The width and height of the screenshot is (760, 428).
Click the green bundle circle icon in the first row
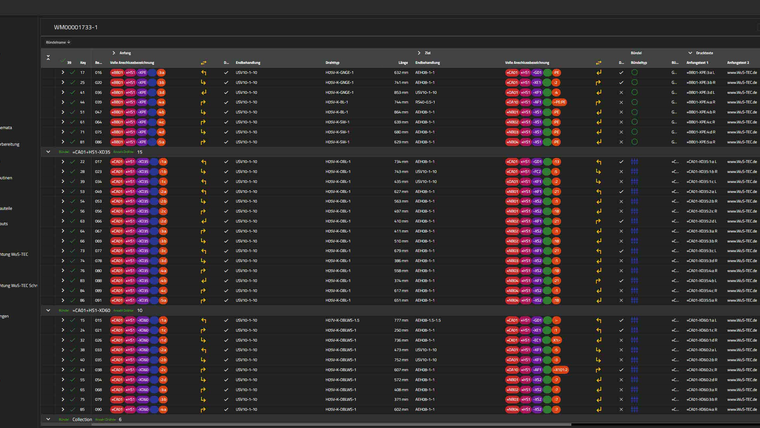coord(634,73)
